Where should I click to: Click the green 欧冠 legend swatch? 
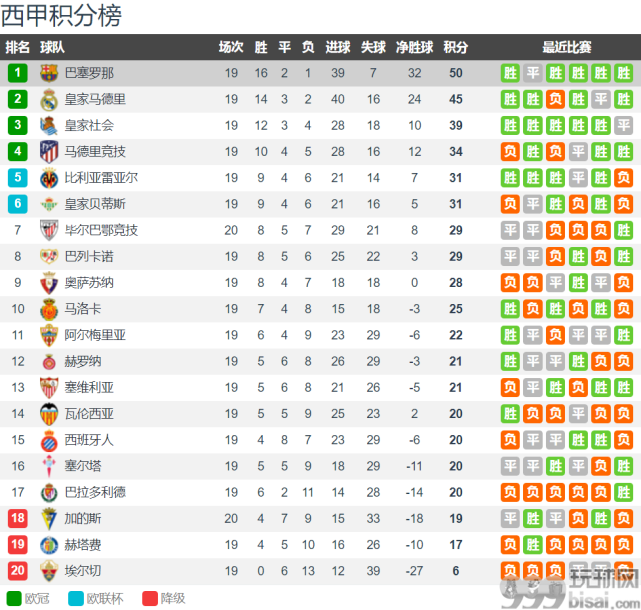(x=14, y=599)
